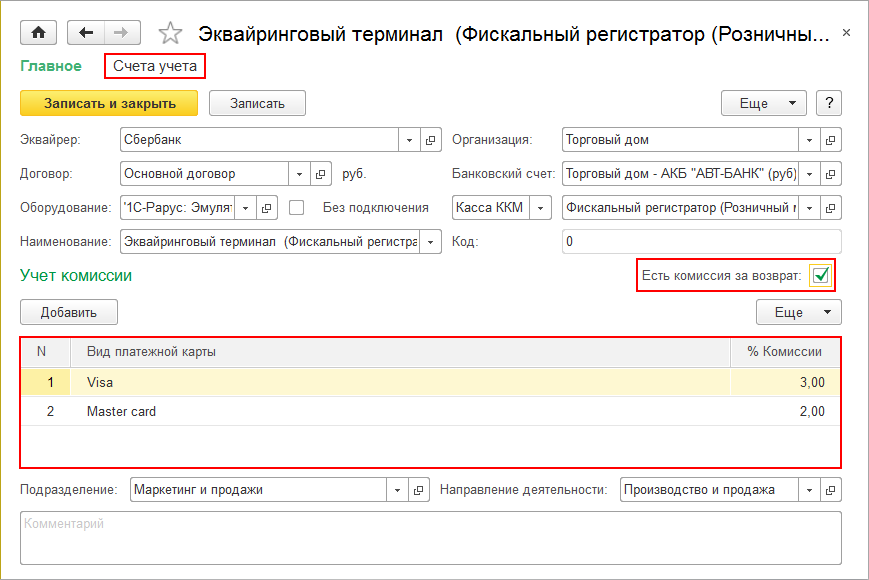This screenshot has width=869, height=580.
Task: Click the % Комиссии column header
Action: click(785, 352)
